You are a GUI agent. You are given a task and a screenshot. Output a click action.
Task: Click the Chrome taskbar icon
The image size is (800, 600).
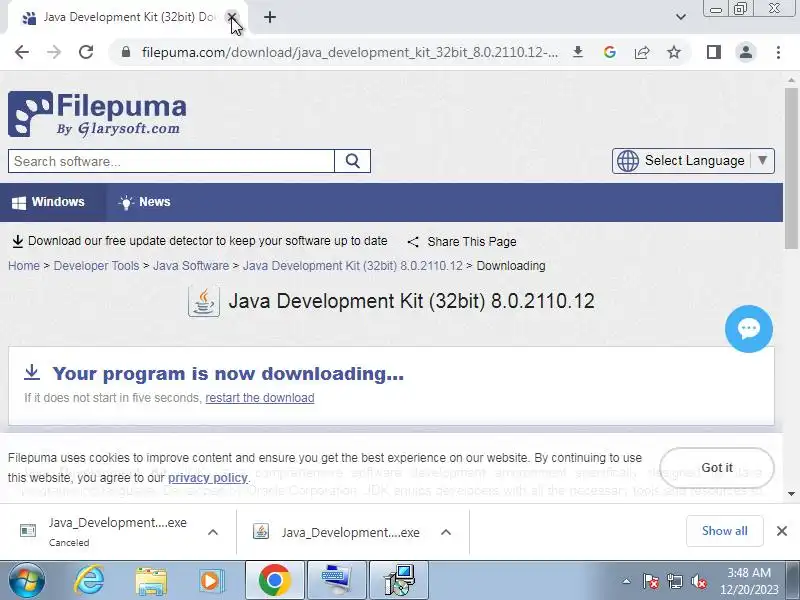point(274,580)
